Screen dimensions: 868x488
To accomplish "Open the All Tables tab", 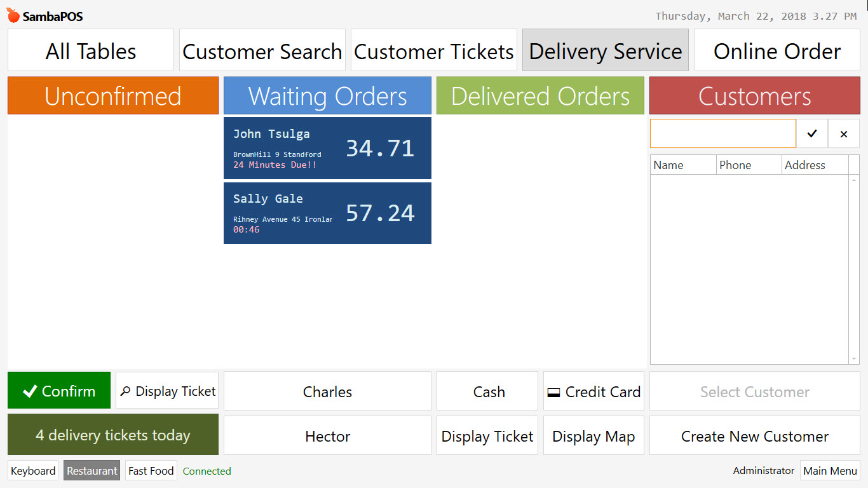I will tap(90, 50).
